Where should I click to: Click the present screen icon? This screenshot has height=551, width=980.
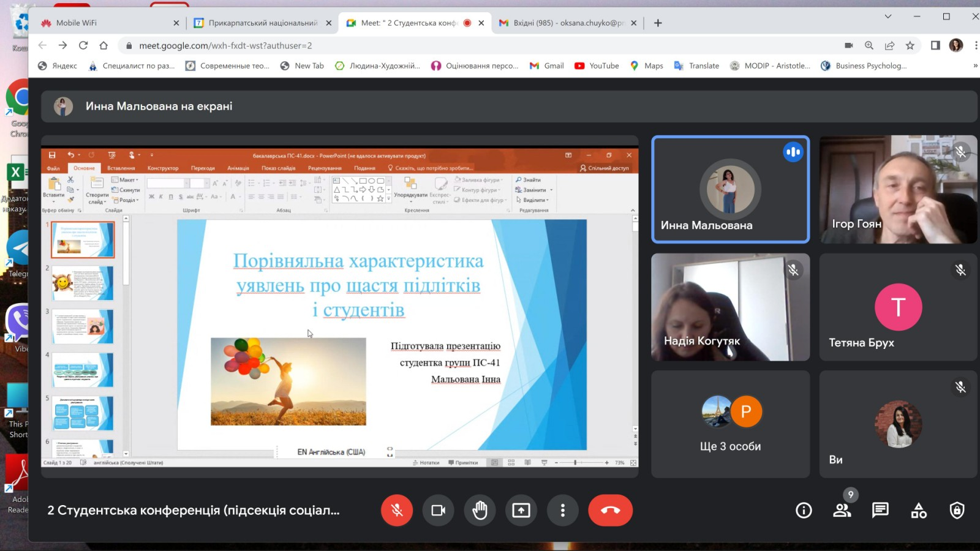[521, 510]
